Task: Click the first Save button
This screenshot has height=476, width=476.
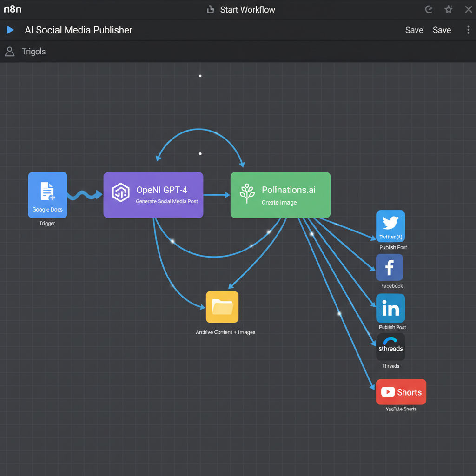Action: 414,30
